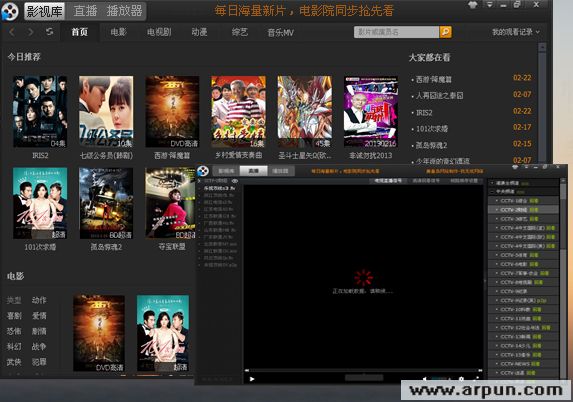Open the 音乐MV navigation tab
The image size is (573, 402).
[281, 33]
